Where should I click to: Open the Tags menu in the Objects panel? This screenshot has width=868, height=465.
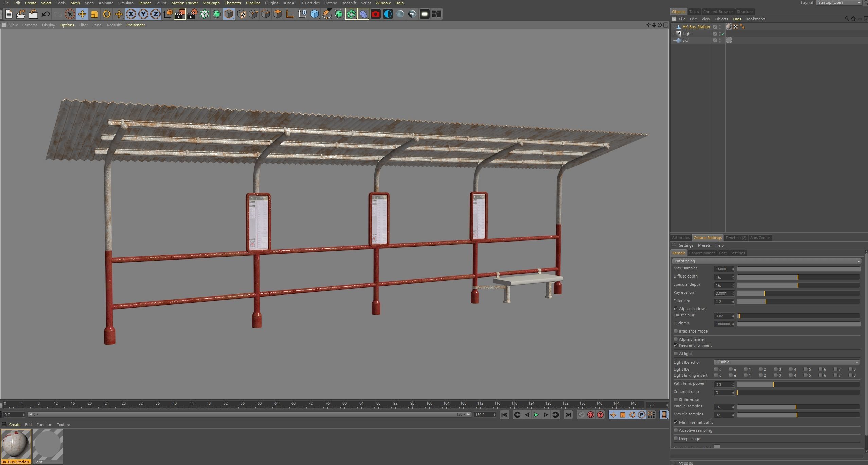737,19
